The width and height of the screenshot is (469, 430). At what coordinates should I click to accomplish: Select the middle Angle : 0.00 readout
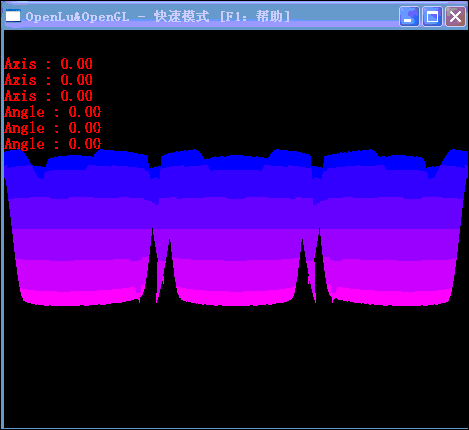pyautogui.click(x=53, y=128)
